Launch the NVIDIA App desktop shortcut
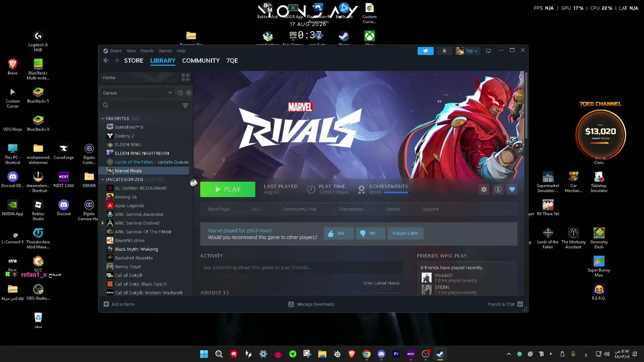The width and height of the screenshot is (644, 362). (13, 208)
